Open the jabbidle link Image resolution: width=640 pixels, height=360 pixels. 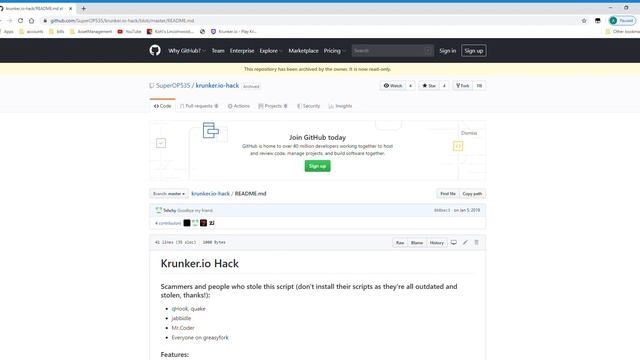click(x=181, y=318)
